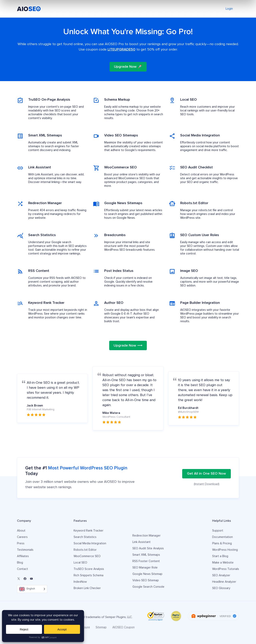
Task: Open the Facebook social icon
Action: pos(25,578)
